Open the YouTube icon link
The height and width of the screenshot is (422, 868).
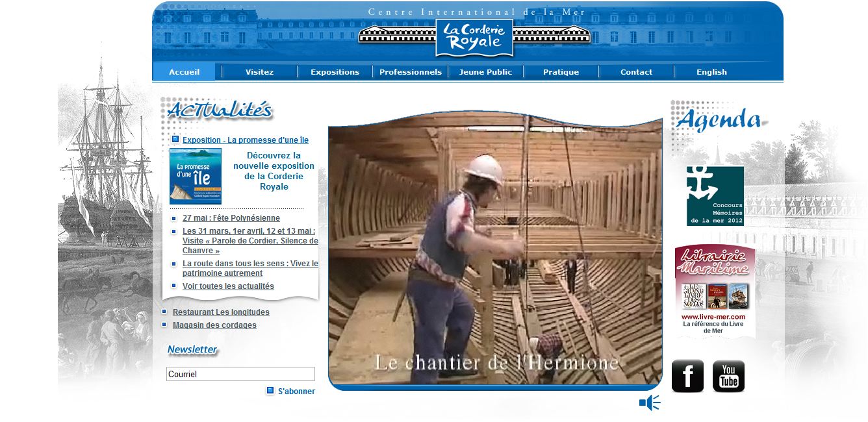[728, 376]
